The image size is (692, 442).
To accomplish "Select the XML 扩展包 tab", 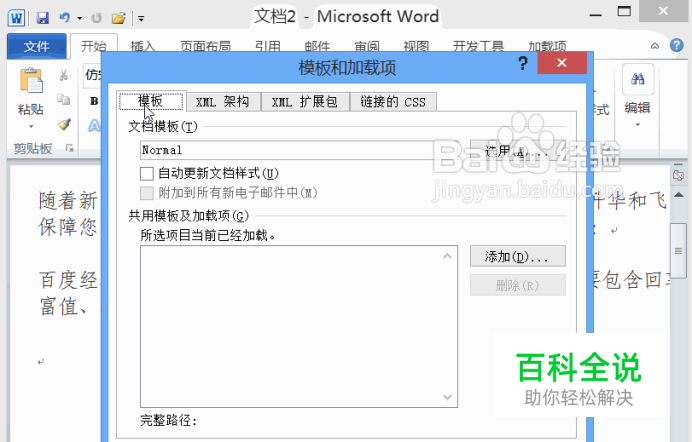I will tap(305, 102).
